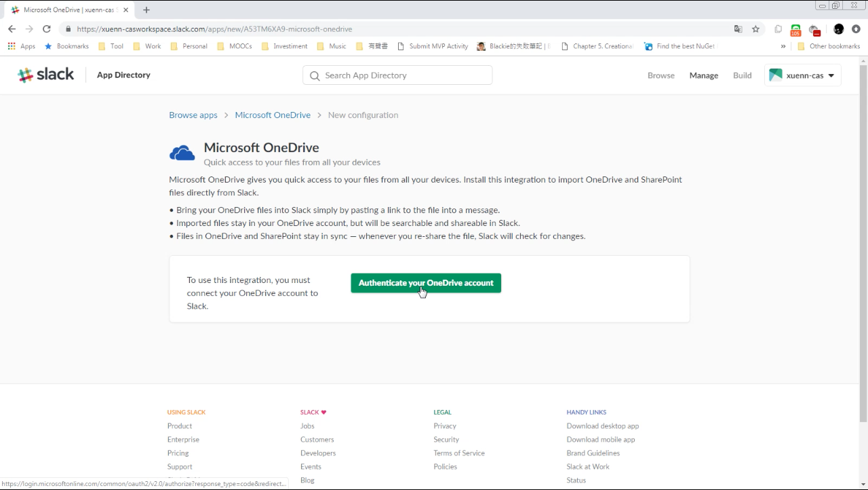Click the translate page icon

(738, 29)
